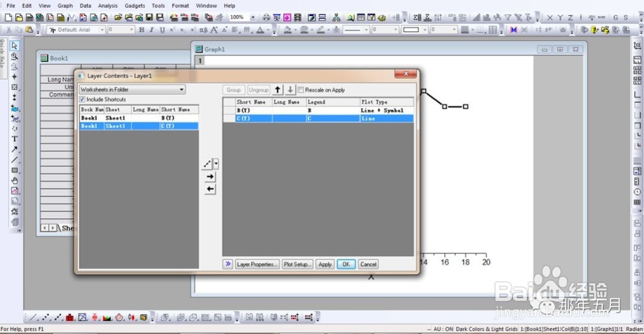The image size is (644, 334).
Task: Open the font size dropdown
Action: [x=131, y=30]
